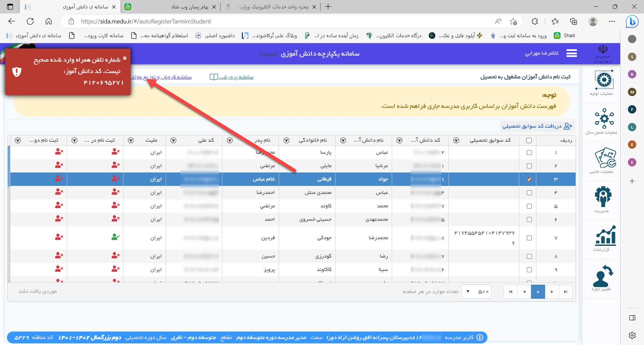Screen dimensions: 644x345
Task: Open عملیات ضمن سال sidebar icon
Action: tap(604, 119)
